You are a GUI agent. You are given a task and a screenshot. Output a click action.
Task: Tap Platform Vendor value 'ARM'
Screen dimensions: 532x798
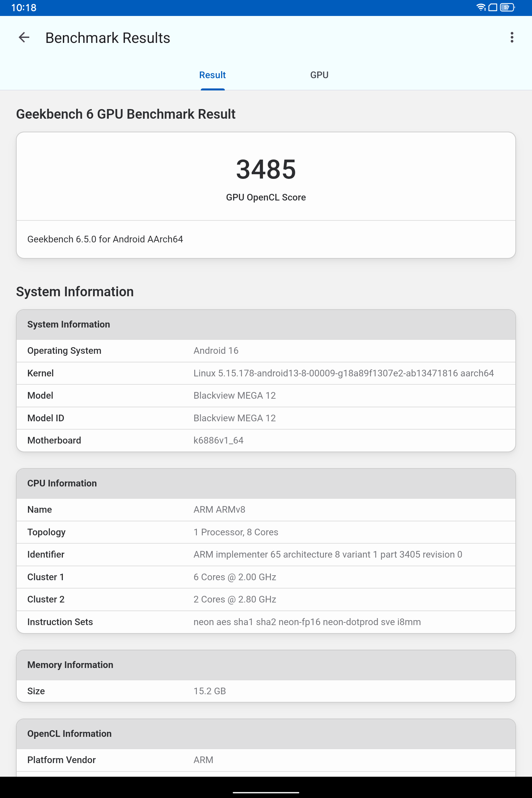203,760
